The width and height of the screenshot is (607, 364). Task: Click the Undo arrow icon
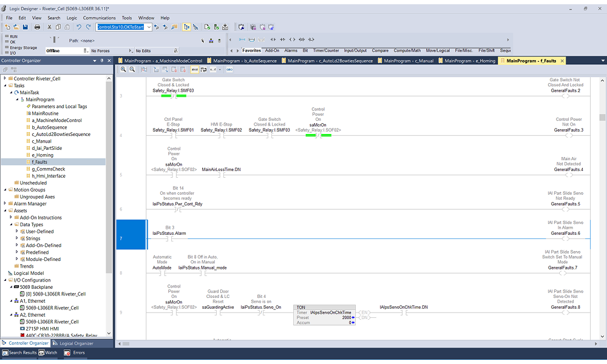coord(79,27)
